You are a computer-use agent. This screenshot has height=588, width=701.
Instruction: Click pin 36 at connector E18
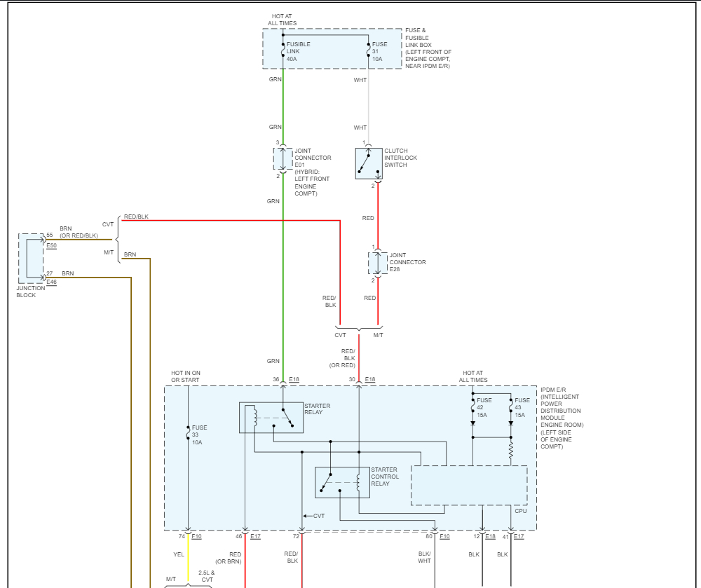(x=276, y=379)
